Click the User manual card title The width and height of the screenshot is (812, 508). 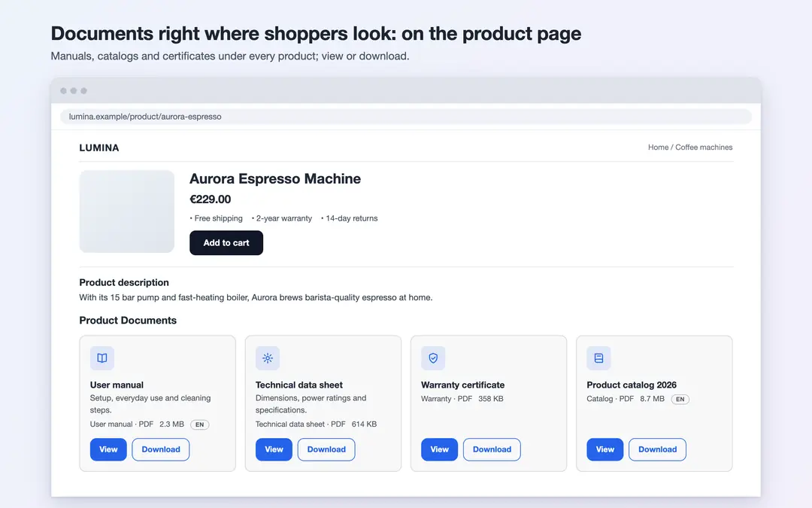(x=117, y=385)
